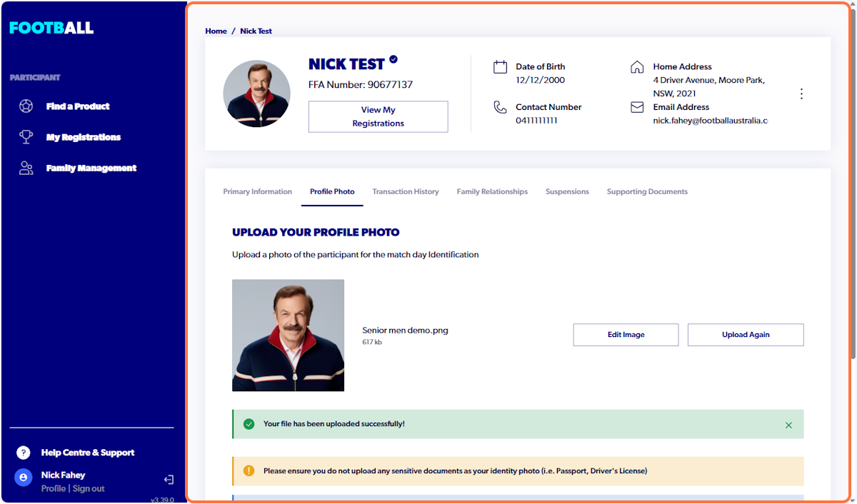Click the people icon beside Family Management

pos(26,168)
